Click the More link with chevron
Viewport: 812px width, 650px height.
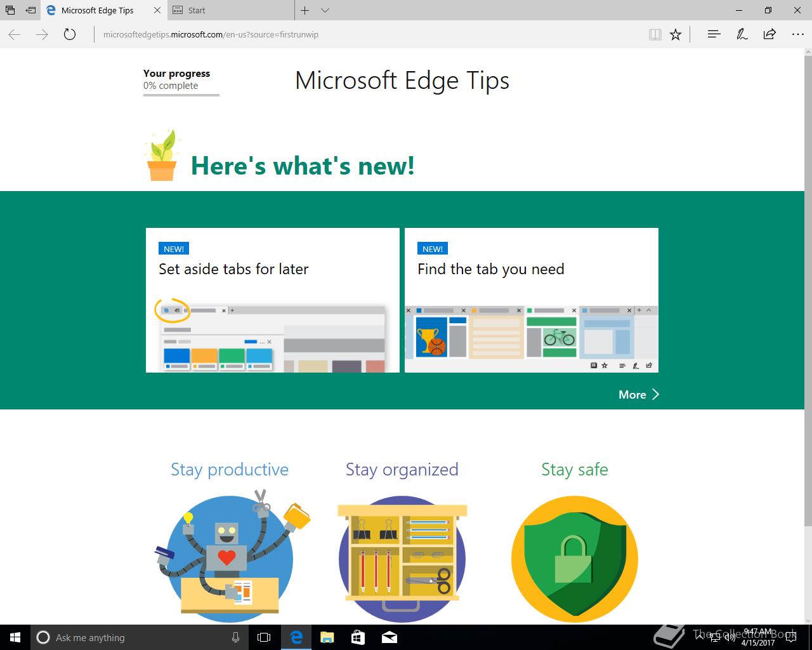click(639, 395)
